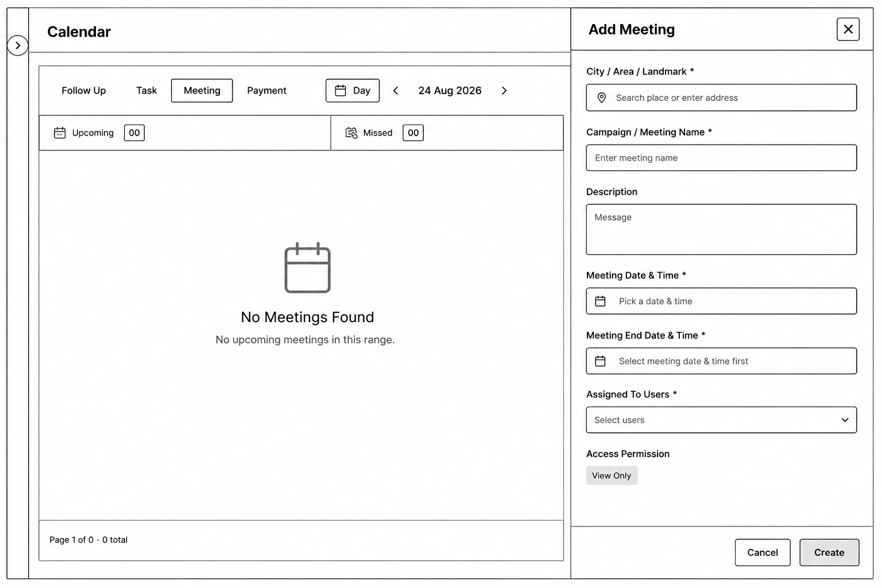Click the Meeting Date & Time calendar icon
882x588 pixels.
click(601, 301)
